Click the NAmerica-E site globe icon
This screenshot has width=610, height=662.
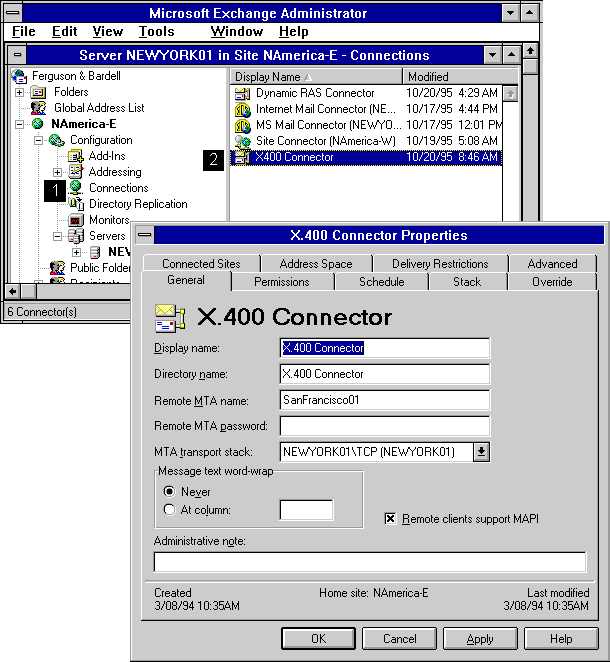click(38, 124)
